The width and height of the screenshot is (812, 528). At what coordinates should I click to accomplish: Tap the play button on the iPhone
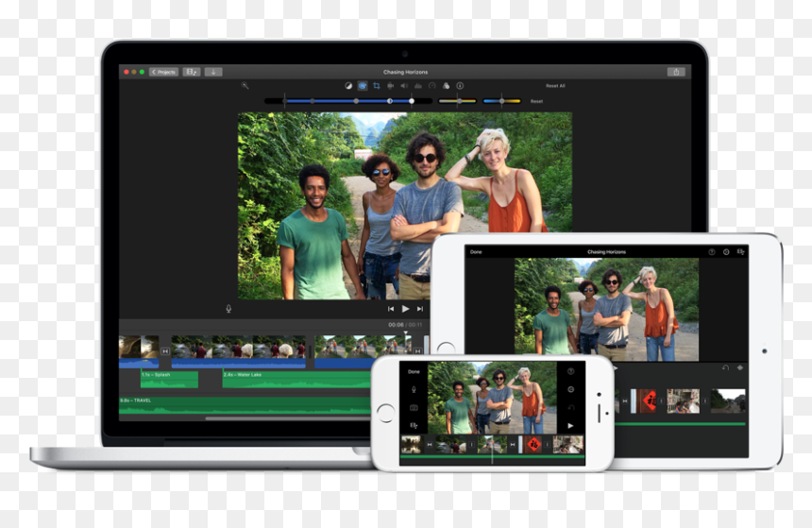(570, 426)
